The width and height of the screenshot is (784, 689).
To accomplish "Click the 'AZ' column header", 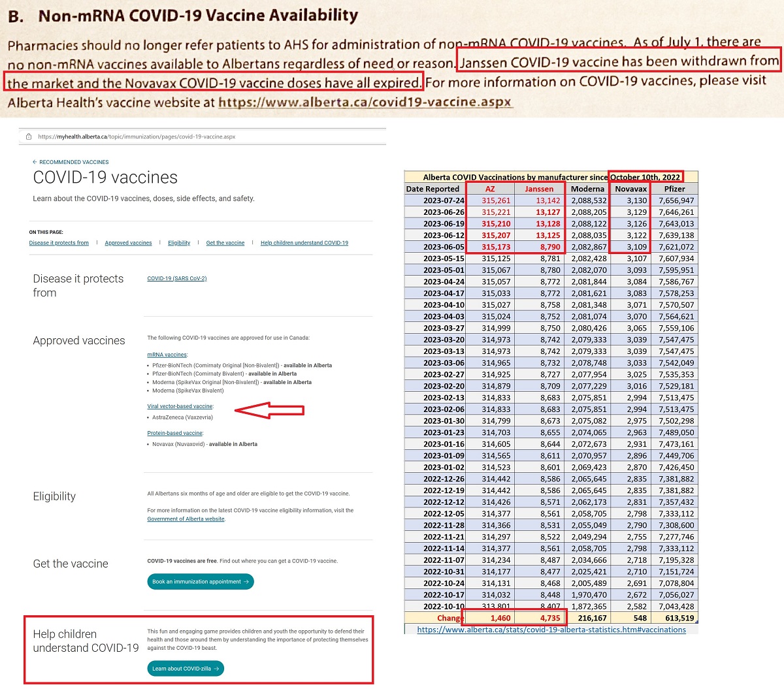I will coord(490,189).
